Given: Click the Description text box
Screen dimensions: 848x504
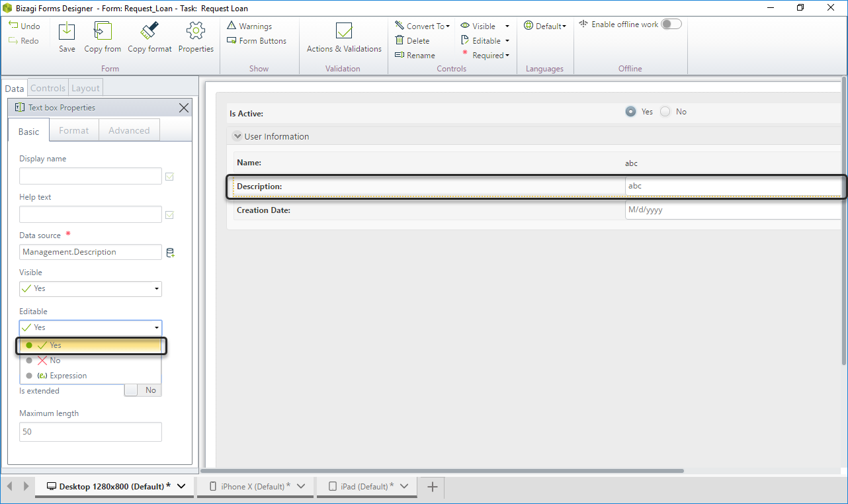Looking at the screenshot, I should (x=733, y=186).
